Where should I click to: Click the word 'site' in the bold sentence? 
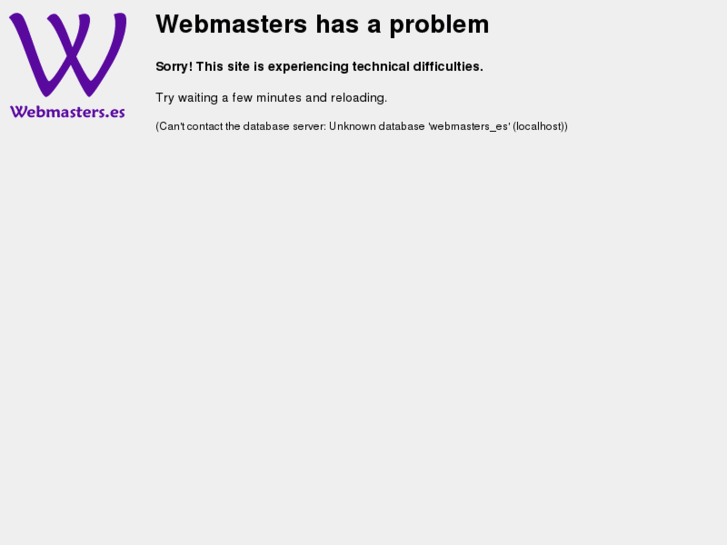point(238,67)
